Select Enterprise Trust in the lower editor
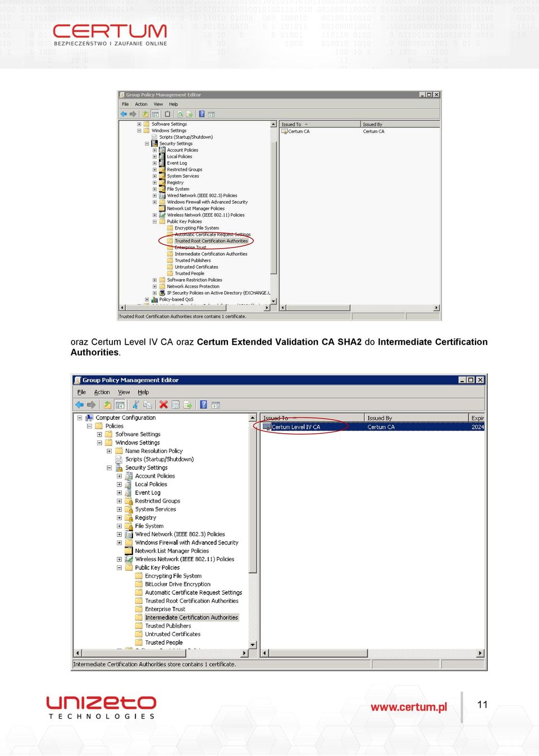The image size is (539, 756). click(x=165, y=609)
